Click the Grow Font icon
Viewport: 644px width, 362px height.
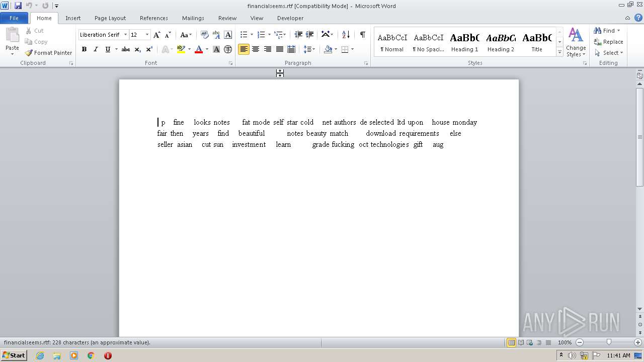157,35
